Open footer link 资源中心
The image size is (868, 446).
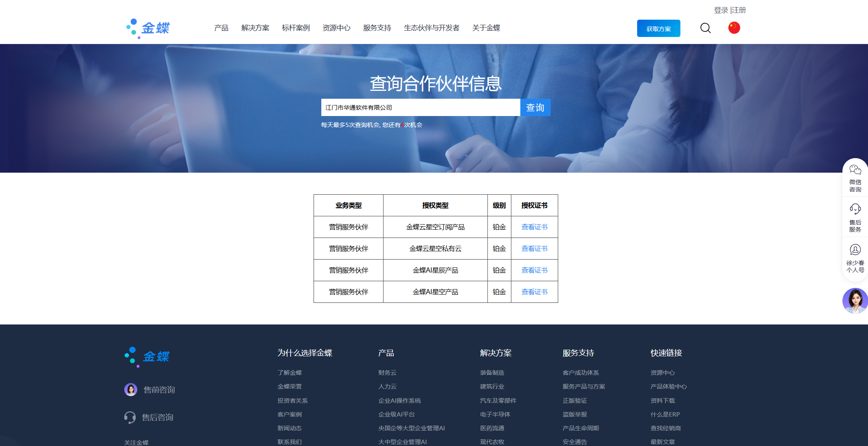pos(663,372)
